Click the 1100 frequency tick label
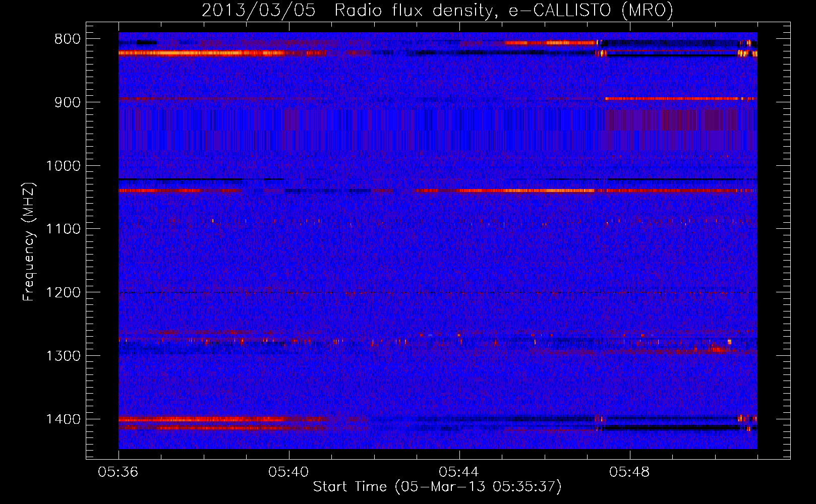The height and width of the screenshot is (504, 816). tap(64, 229)
